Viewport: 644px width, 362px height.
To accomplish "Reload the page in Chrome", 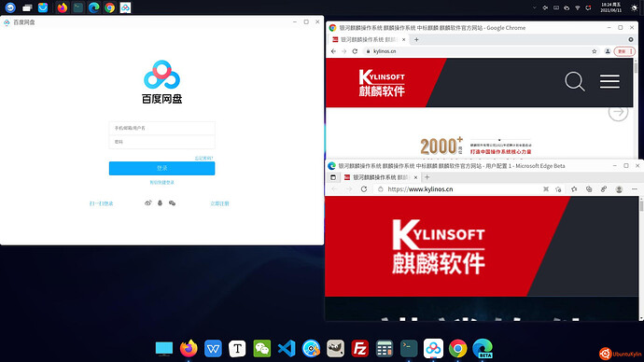I will click(355, 51).
